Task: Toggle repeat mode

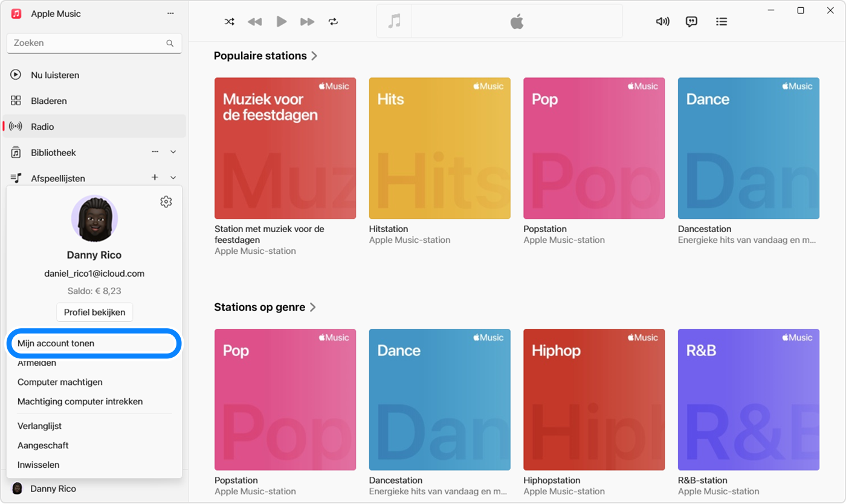Action: pos(334,22)
